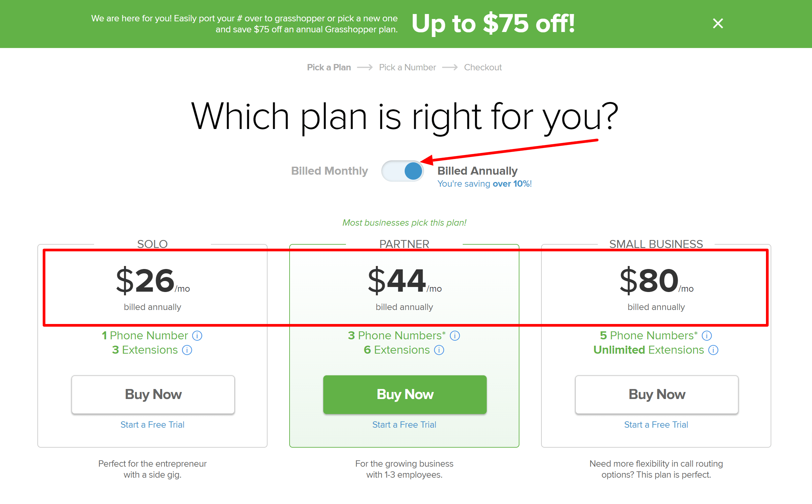Buy the Partner plan with green button
This screenshot has height=504, width=812.
click(405, 395)
